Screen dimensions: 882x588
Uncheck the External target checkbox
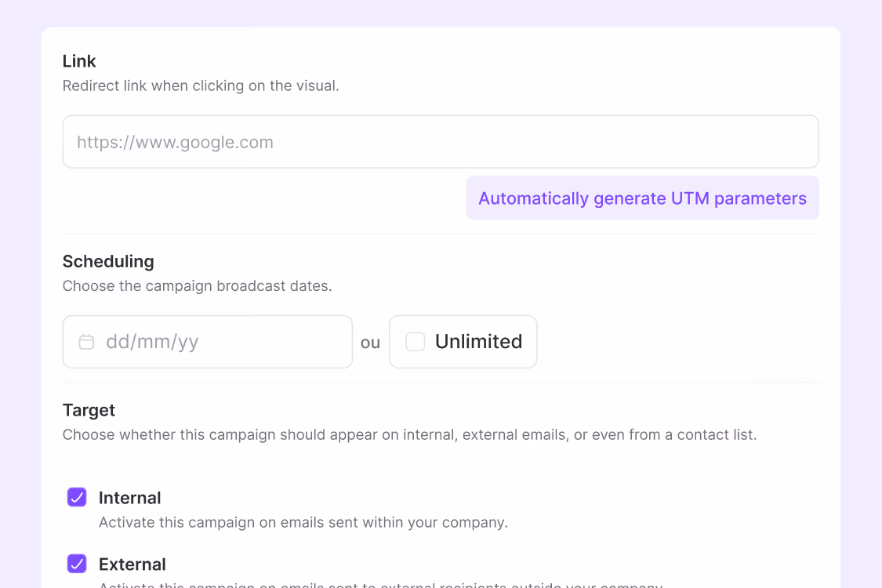pyautogui.click(x=77, y=564)
